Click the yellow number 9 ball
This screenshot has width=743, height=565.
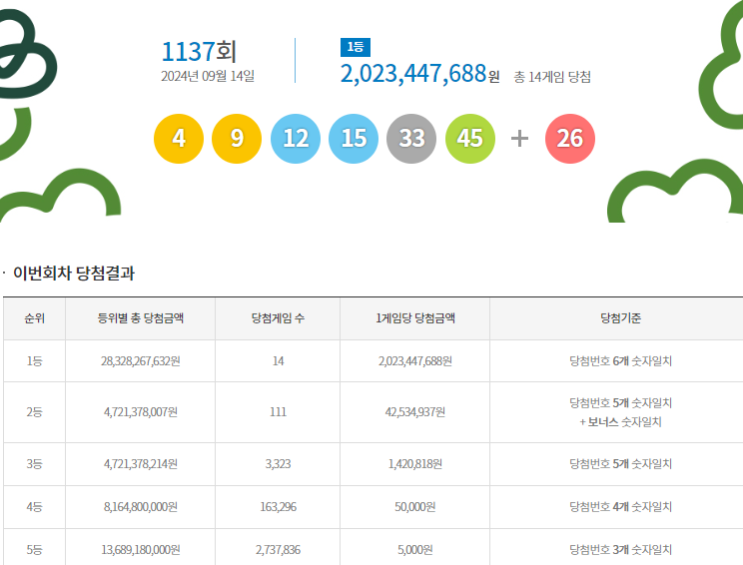[236, 139]
